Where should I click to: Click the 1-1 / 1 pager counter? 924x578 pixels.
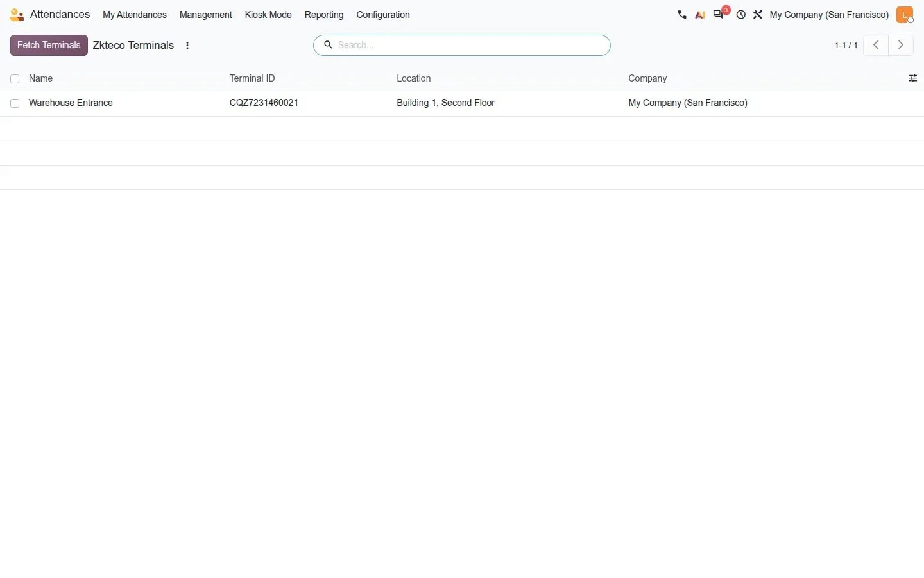tap(846, 46)
